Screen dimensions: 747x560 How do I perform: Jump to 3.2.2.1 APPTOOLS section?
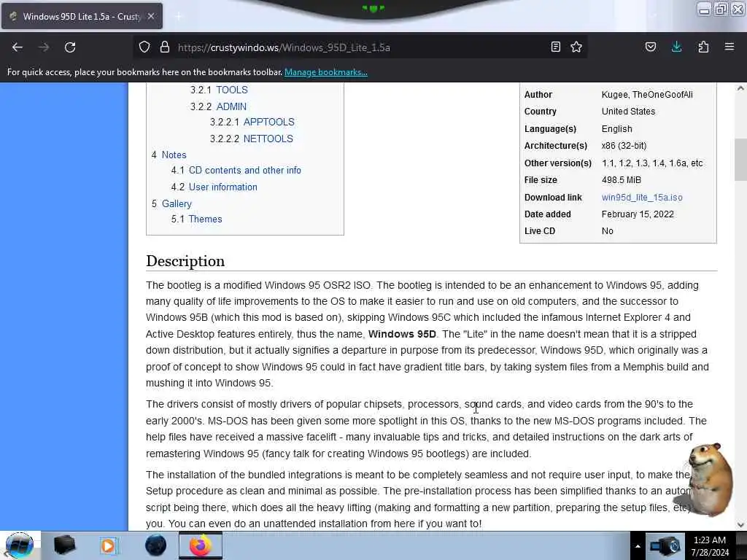[252, 122]
